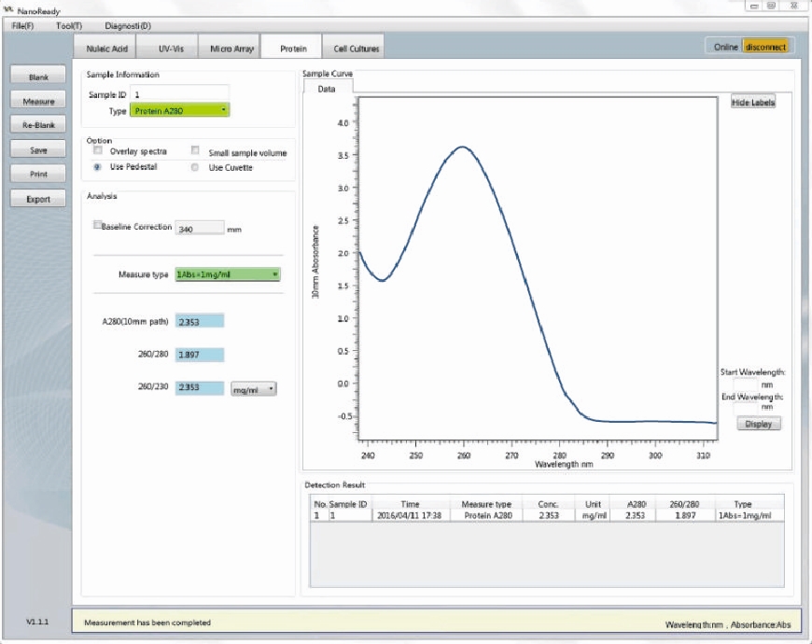Click the Unit column header

click(593, 504)
